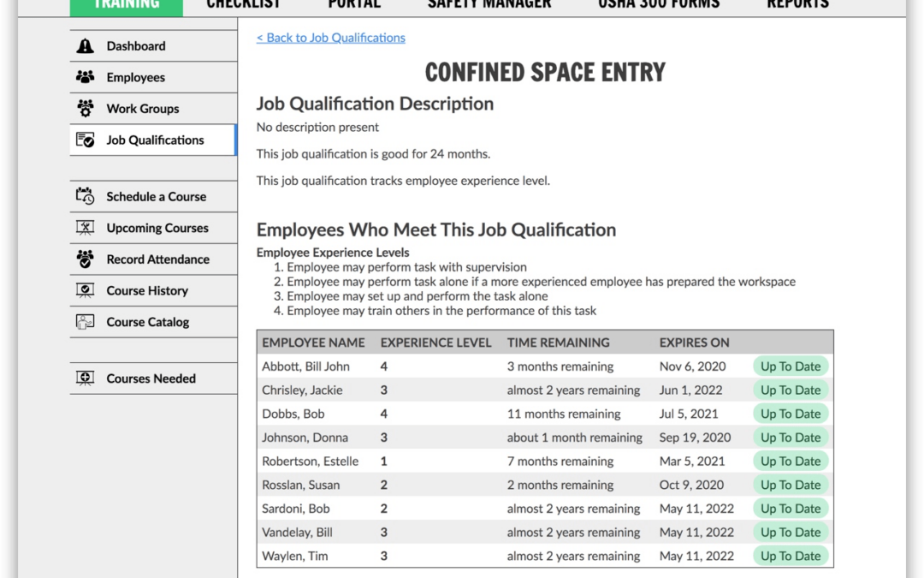Switch to the Checklist tab
Viewport: 924px width, 578px height.
tap(243, 5)
